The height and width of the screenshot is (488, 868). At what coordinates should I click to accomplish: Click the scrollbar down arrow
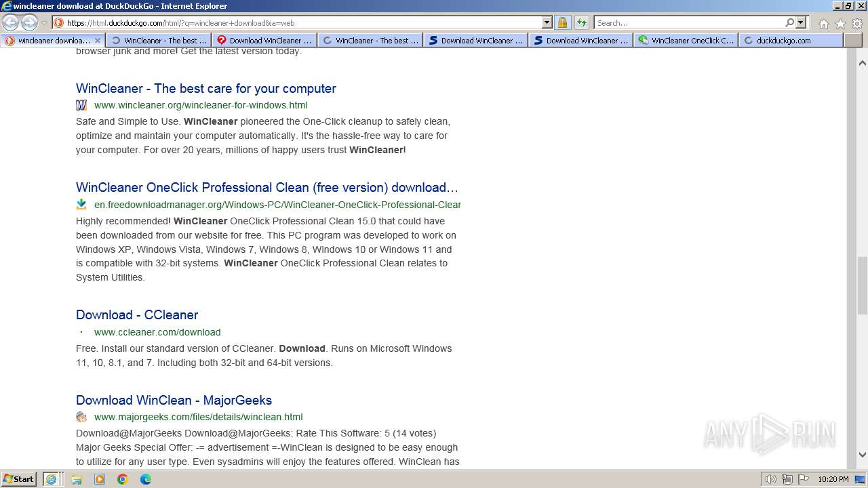click(862, 455)
